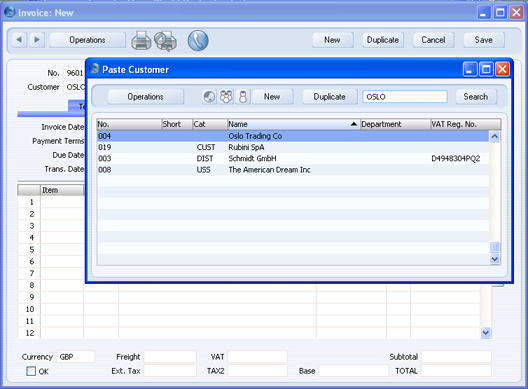The image size is (528, 389).
Task: Focus the OSLO search field
Action: (x=405, y=97)
